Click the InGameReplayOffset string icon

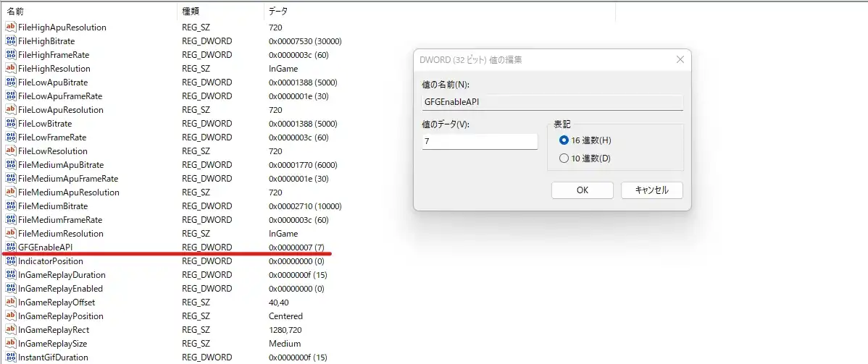[11, 302]
